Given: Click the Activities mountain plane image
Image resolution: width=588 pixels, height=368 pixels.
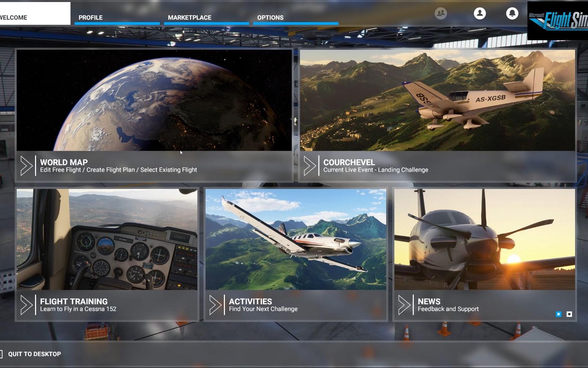Looking at the screenshot, I should click(x=296, y=240).
